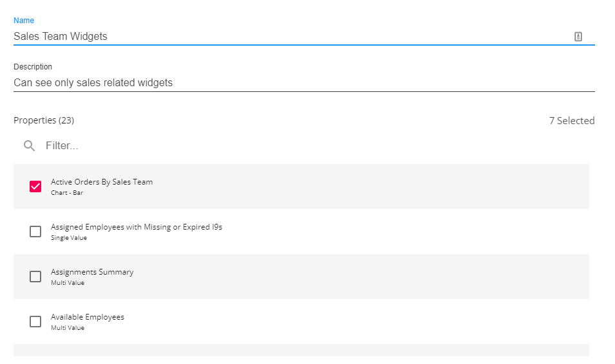Click the Name field containing Sales Team Widgets

[x=290, y=37]
